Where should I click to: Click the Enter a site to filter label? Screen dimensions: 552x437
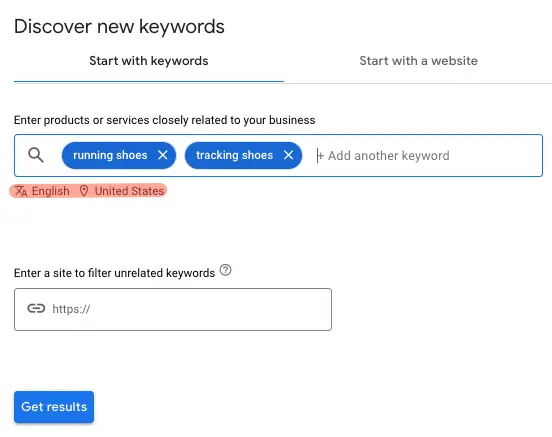[114, 273]
